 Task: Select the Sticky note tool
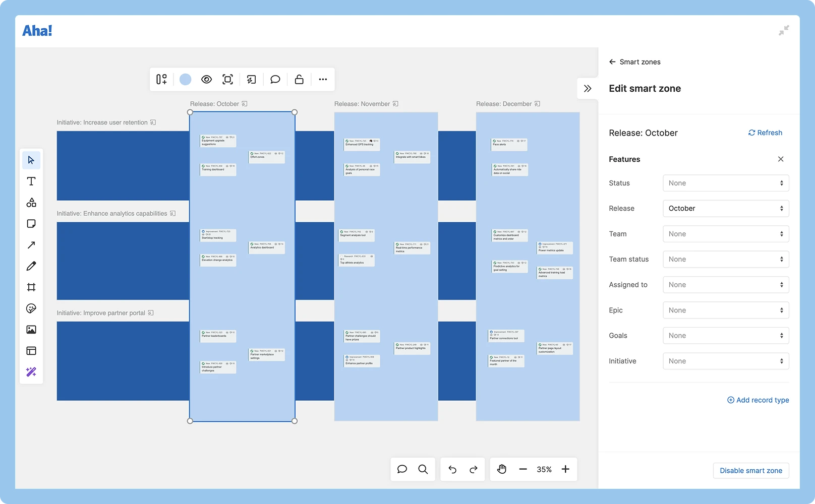point(31,223)
